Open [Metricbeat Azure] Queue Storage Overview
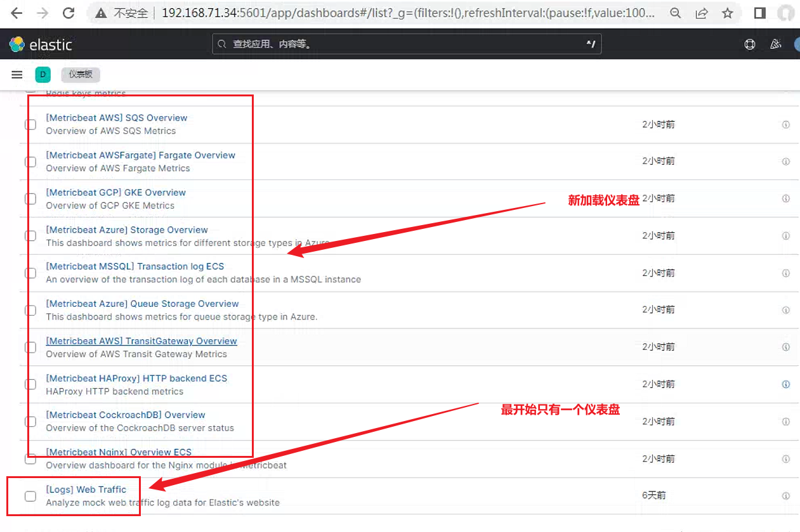 143,304
